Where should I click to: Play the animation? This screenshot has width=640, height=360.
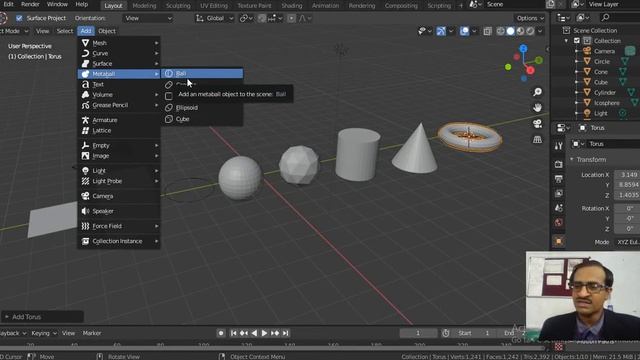point(264,333)
